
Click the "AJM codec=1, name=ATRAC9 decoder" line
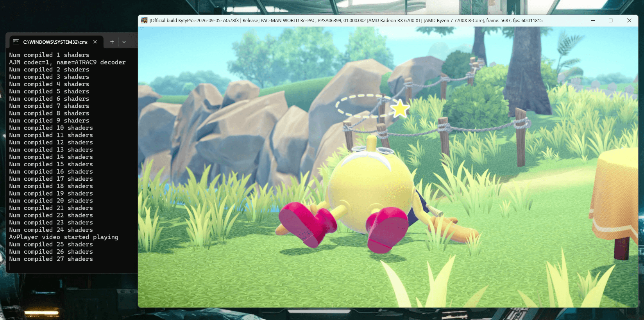(x=68, y=62)
